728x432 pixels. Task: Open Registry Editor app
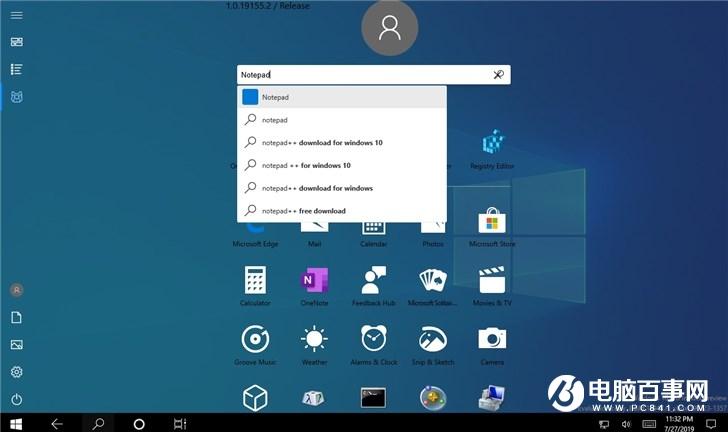pyautogui.click(x=492, y=150)
